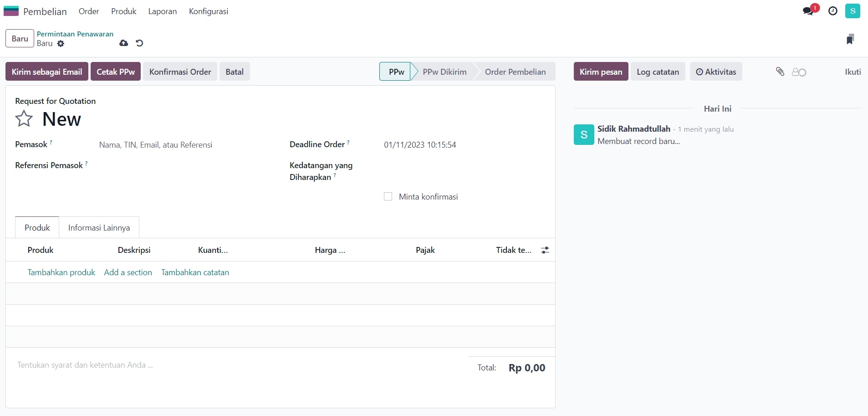Screen dimensions: 868x416
Task: Switch to the Informasi Lainnya tab
Action: click(99, 228)
